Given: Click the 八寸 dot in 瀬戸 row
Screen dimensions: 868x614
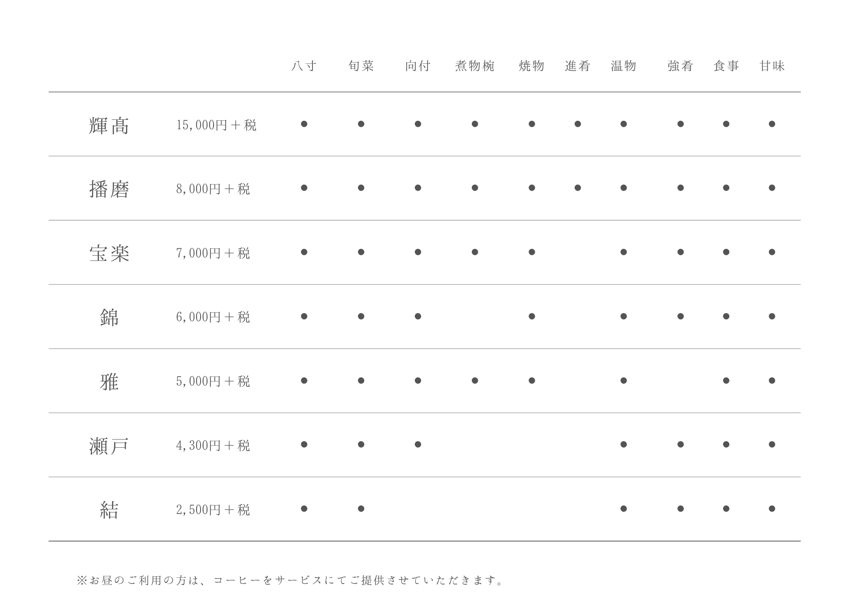Looking at the screenshot, I should 304,444.
